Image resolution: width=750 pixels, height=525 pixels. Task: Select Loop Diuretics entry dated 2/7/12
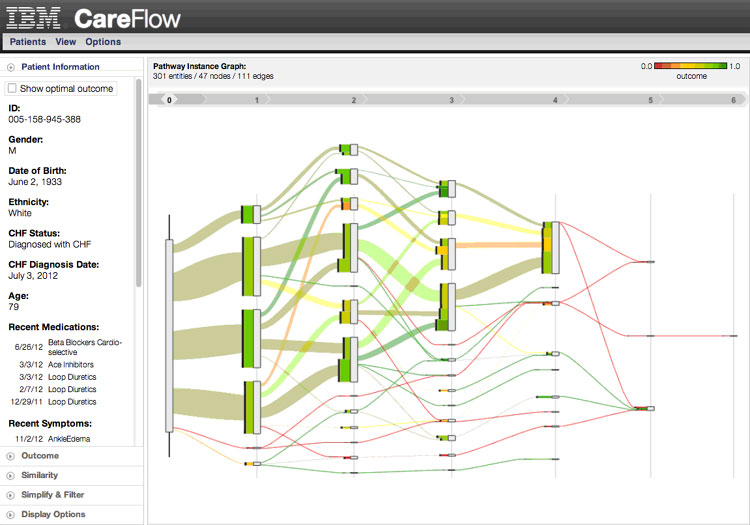point(58,389)
